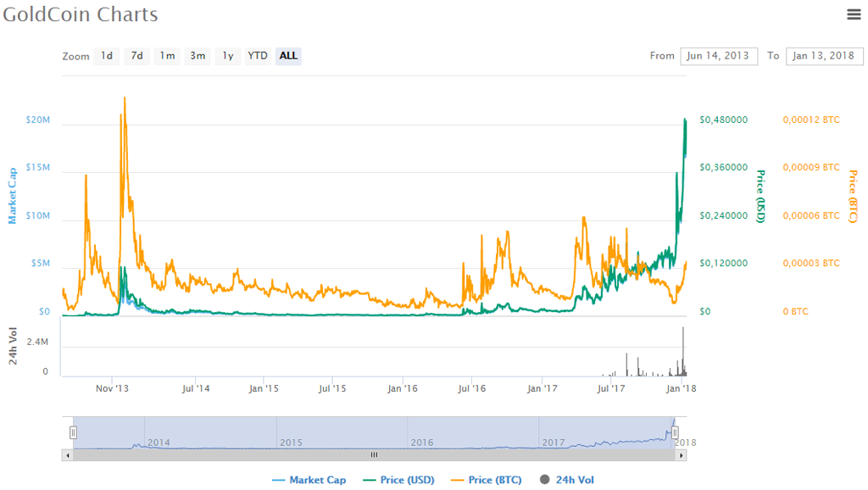Click the 2015 label in navigator
Viewport: 868px width, 490px height.
[292, 443]
